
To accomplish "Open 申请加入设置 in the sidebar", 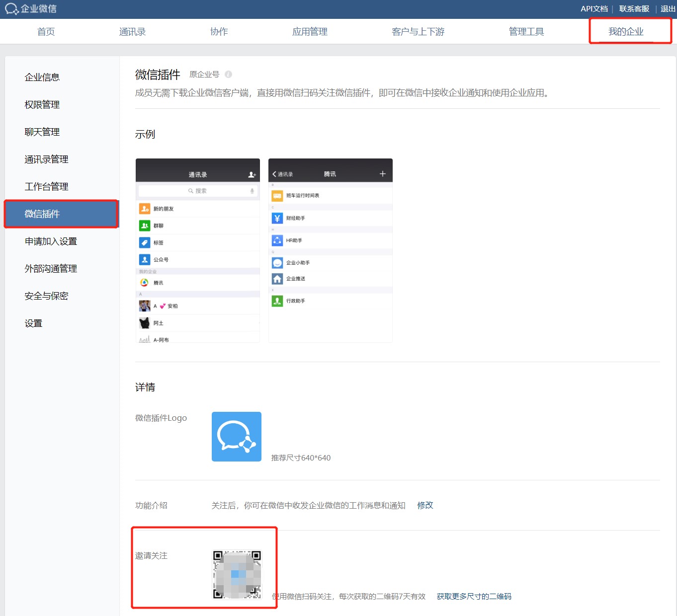I will pyautogui.click(x=51, y=241).
